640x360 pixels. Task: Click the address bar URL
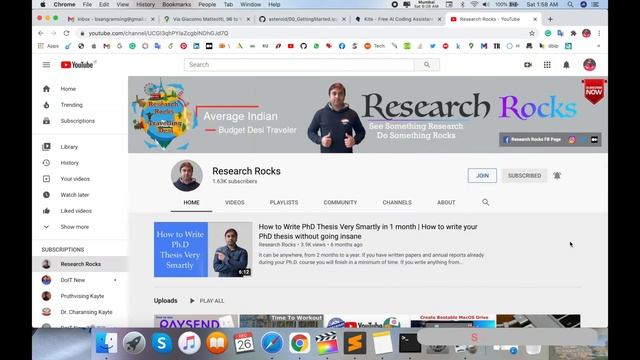158,33
